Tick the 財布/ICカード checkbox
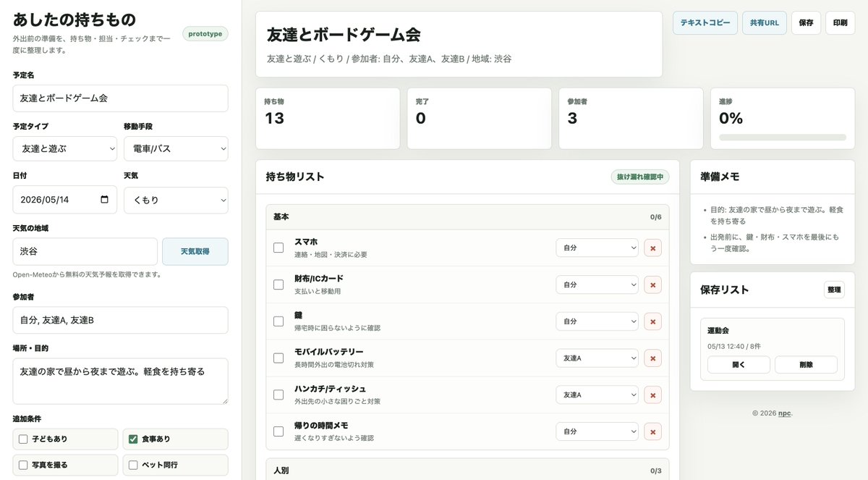 click(x=278, y=285)
